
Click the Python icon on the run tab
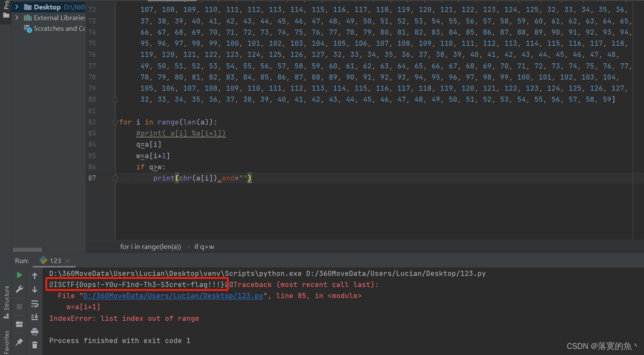click(x=43, y=260)
